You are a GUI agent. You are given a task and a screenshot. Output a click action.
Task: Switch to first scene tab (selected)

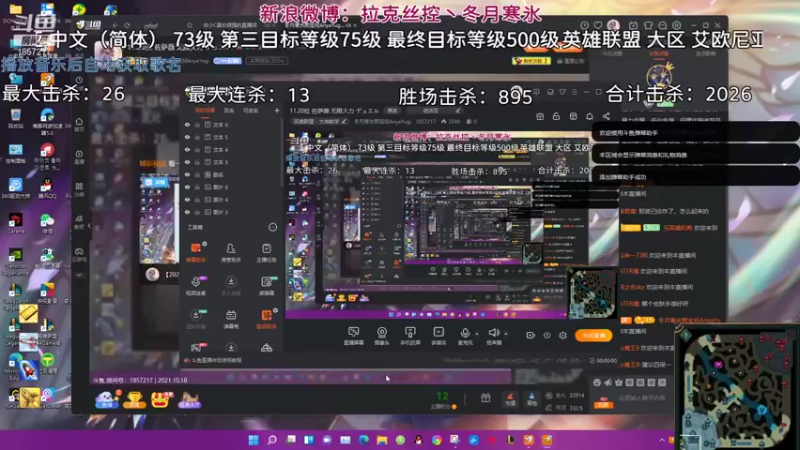205,110
